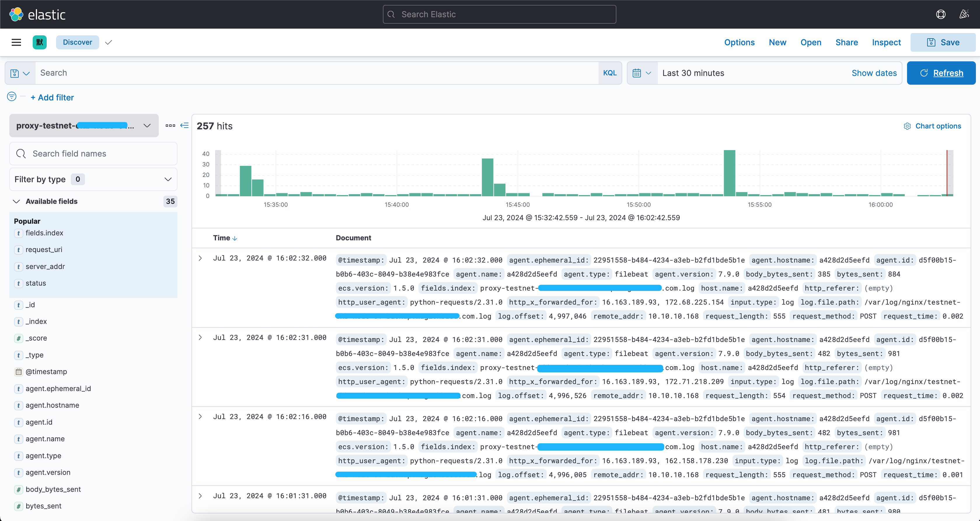Select the _id field
980x521 pixels.
point(30,305)
